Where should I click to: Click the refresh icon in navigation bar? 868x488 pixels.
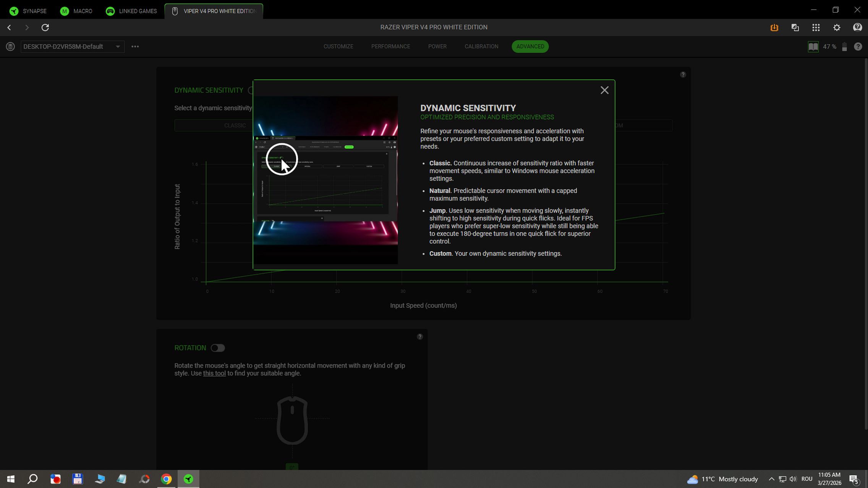coord(45,27)
